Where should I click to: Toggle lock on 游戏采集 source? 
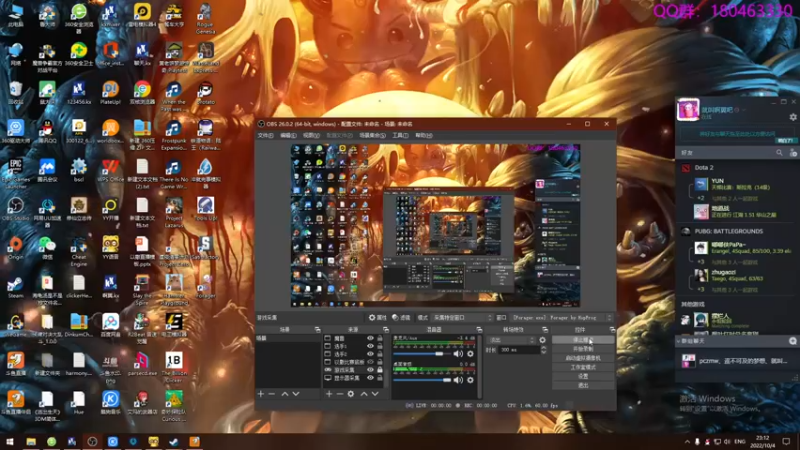coord(380,369)
